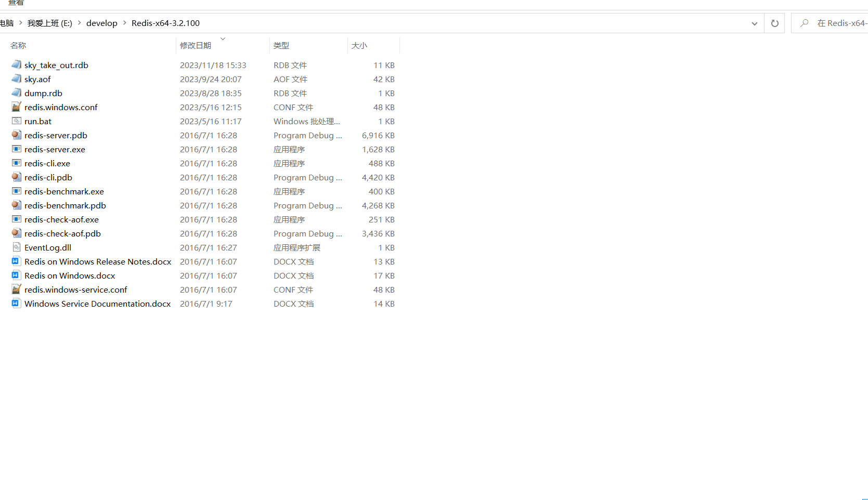Go to 电脑 breadcrumb
Viewport: 868px width, 500px height.
(7, 23)
